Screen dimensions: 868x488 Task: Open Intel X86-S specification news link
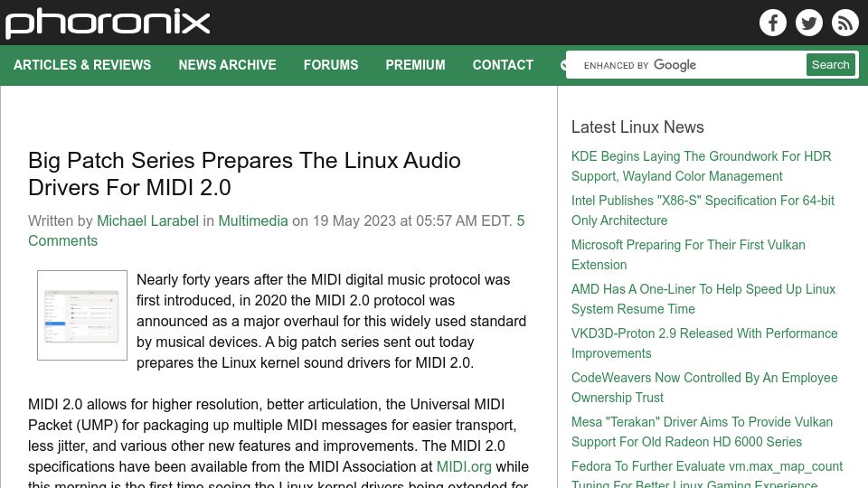pos(703,211)
